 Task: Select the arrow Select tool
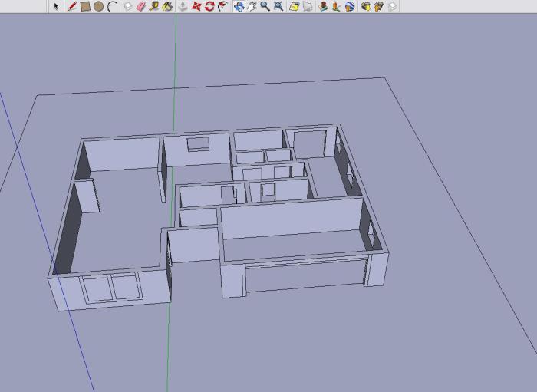(x=56, y=6)
